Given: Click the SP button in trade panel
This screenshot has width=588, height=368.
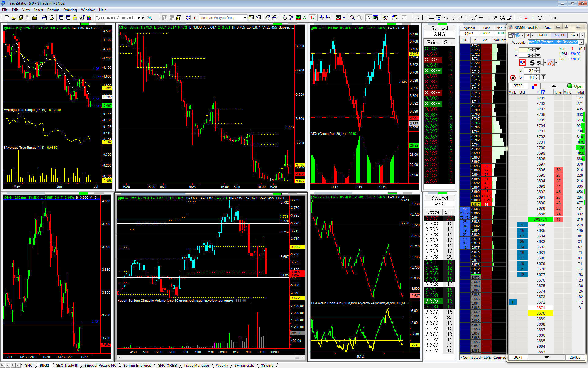Looking at the screenshot, I should point(528,35).
